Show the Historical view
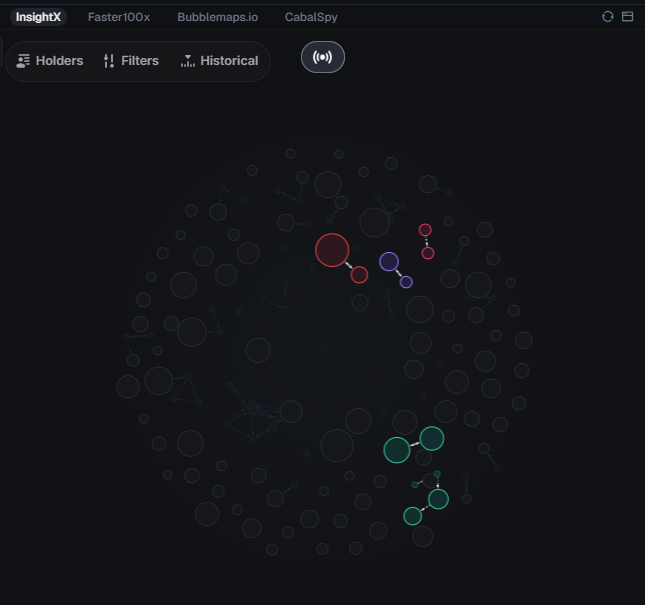Screen dimensions: 645x605 [x=220, y=61]
